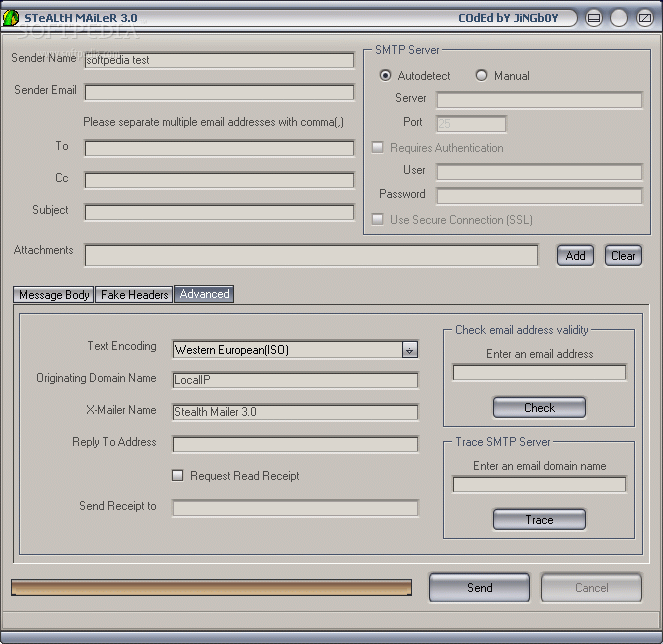Focus the Subject input field

[x=219, y=212]
